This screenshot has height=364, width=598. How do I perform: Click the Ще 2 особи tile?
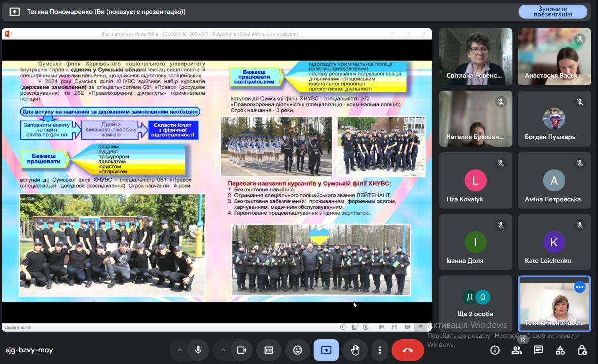[475, 304]
